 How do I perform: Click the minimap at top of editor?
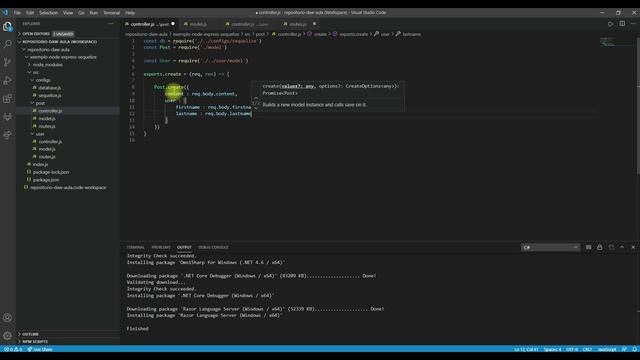point(608,42)
